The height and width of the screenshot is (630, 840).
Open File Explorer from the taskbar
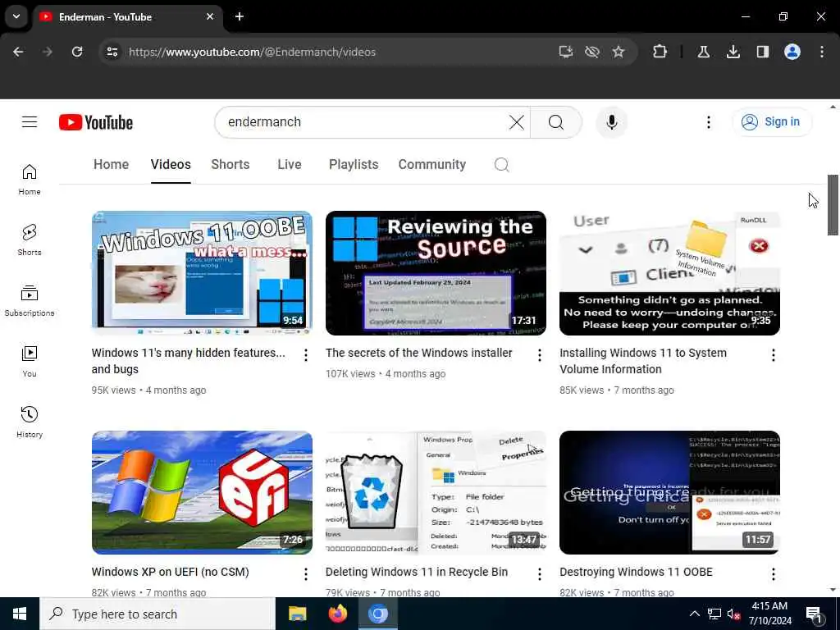click(x=297, y=614)
